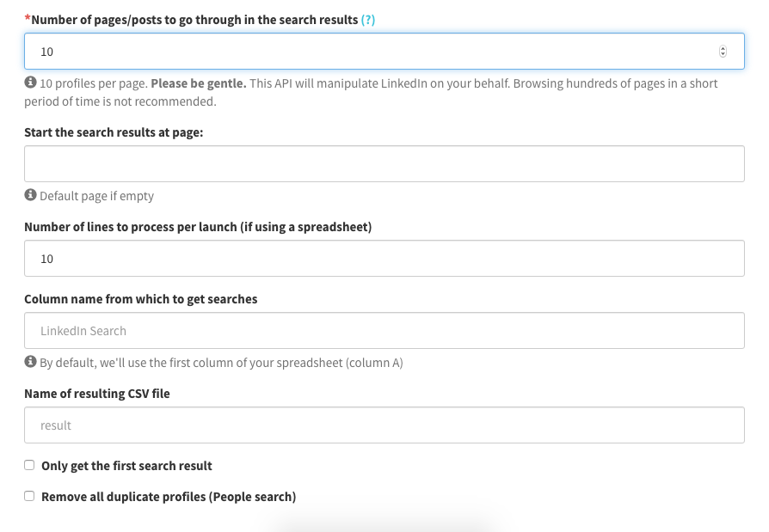The image size is (769, 532).
Task: Focus the number of pages/posts input field
Action: [370, 52]
